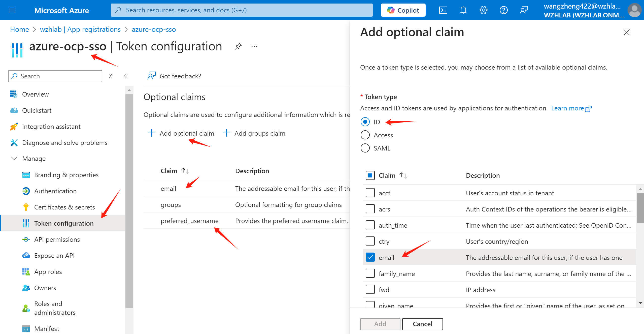Check the family_name claim checkbox
This screenshot has height=334, width=644.
coord(370,273)
